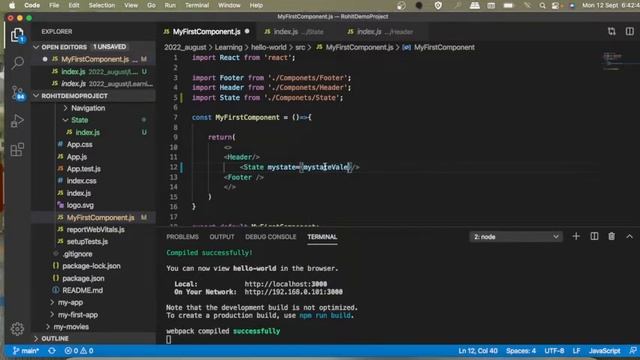Open errors and warnings count in status bar
The height and width of the screenshot is (360, 640).
click(x=79, y=351)
